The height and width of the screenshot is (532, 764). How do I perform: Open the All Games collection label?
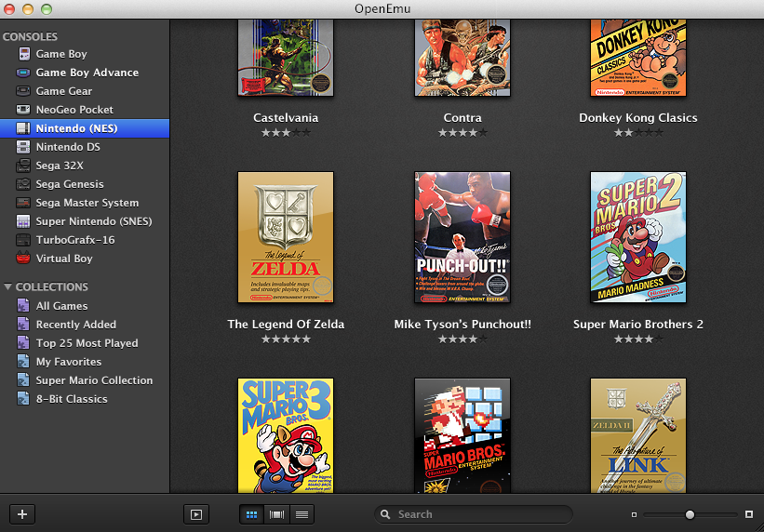tap(61, 306)
